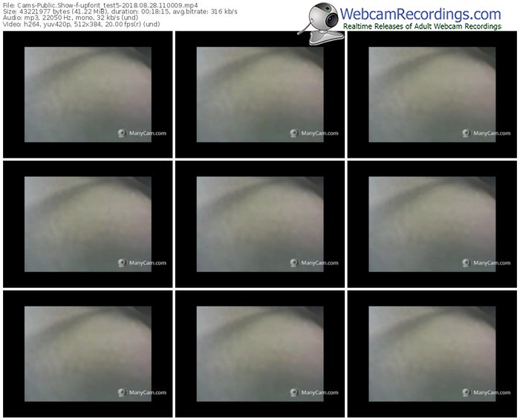The image size is (520, 420).
Task: Click the ManyCam icon in the middle-left thumbnail
Action: pos(122,262)
